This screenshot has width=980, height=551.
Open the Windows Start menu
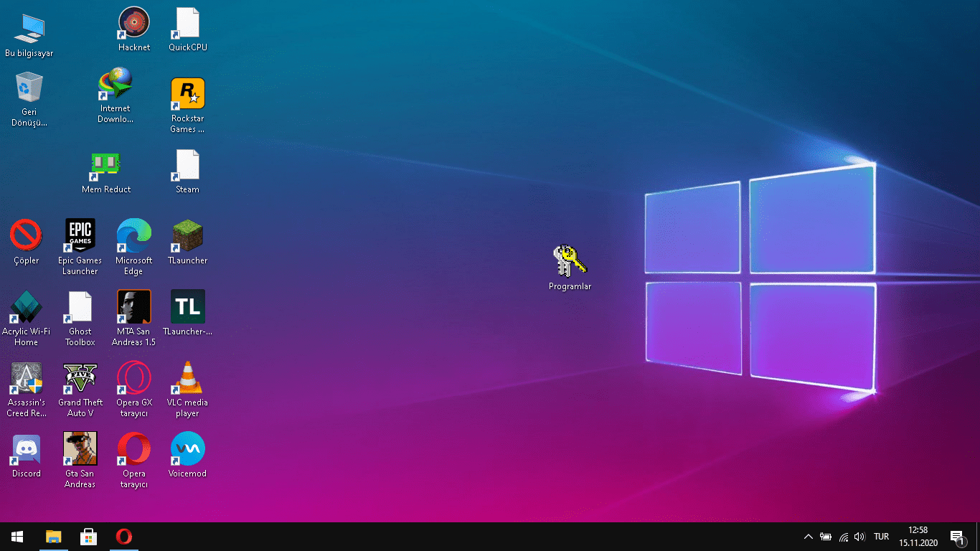coord(17,537)
